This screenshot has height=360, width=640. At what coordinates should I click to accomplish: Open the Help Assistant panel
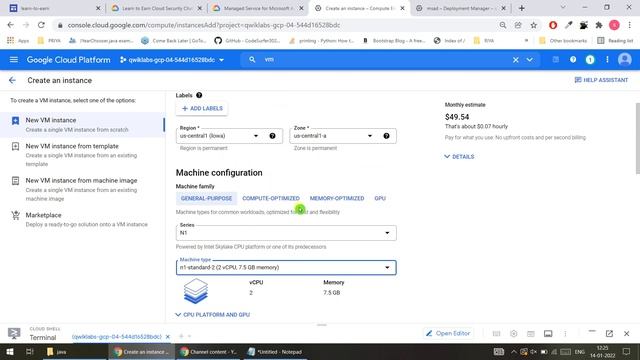[x=601, y=80]
